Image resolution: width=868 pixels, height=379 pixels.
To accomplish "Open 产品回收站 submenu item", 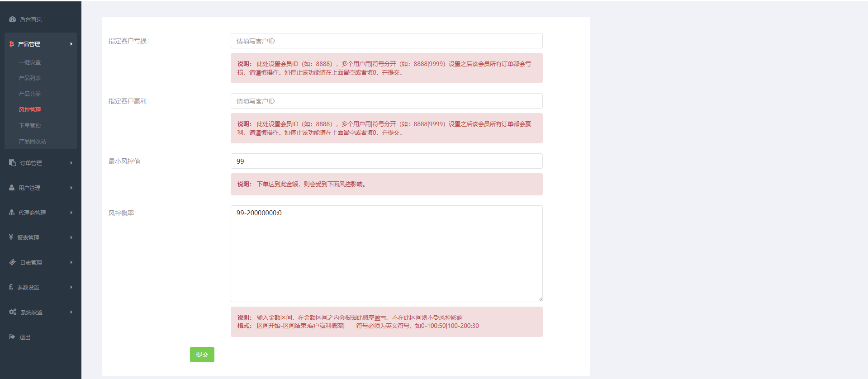I will click(33, 142).
